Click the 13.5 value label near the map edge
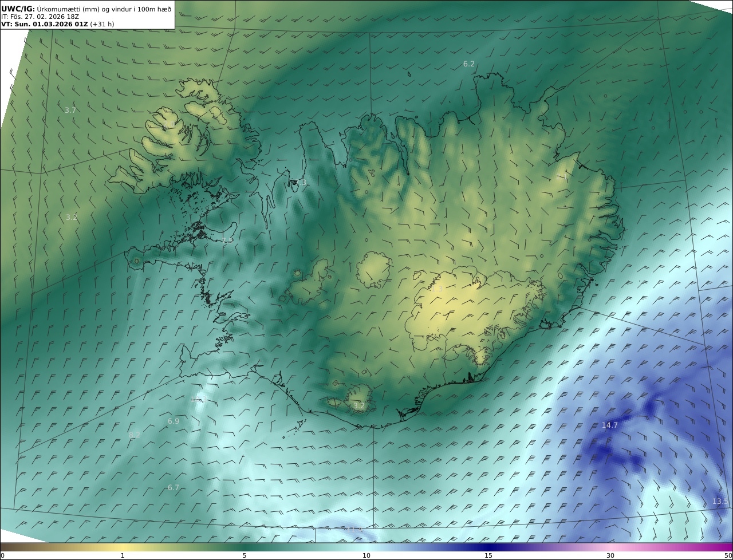 click(x=720, y=501)
